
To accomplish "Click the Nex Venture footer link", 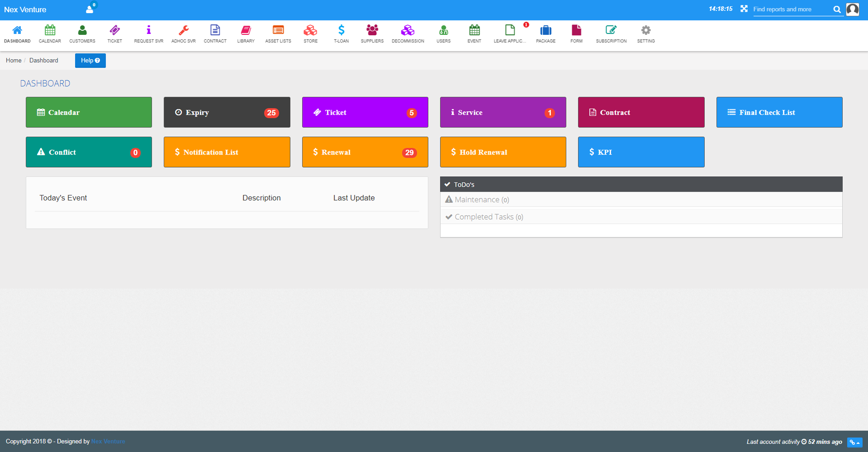I will pyautogui.click(x=108, y=442).
